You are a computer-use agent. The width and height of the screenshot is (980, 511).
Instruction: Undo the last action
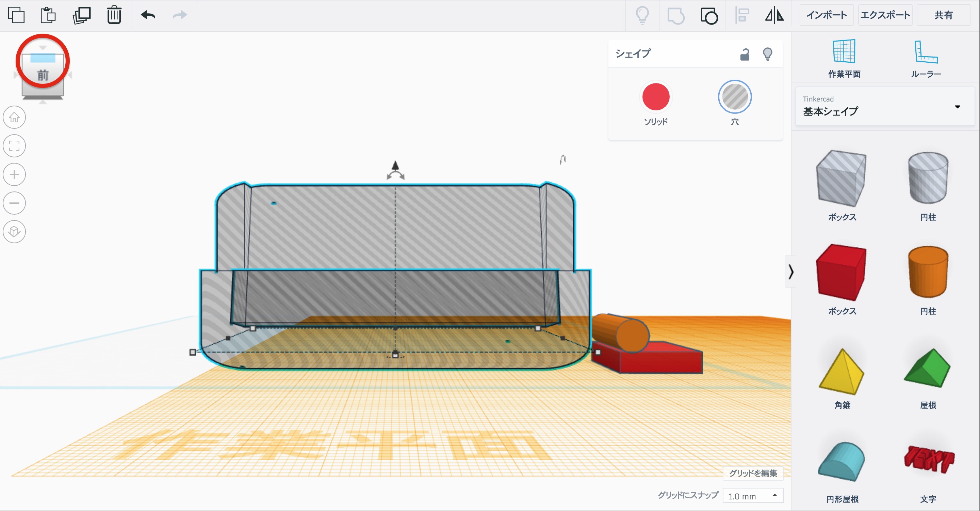click(x=148, y=15)
